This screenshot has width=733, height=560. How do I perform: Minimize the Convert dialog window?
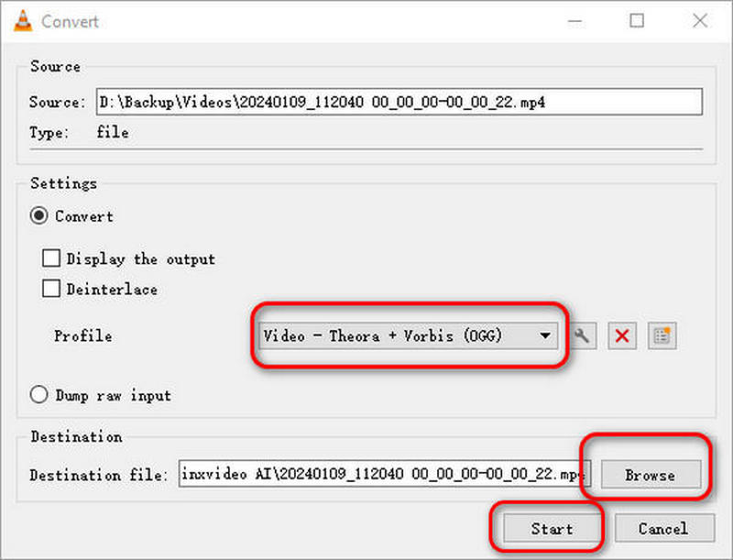574,20
